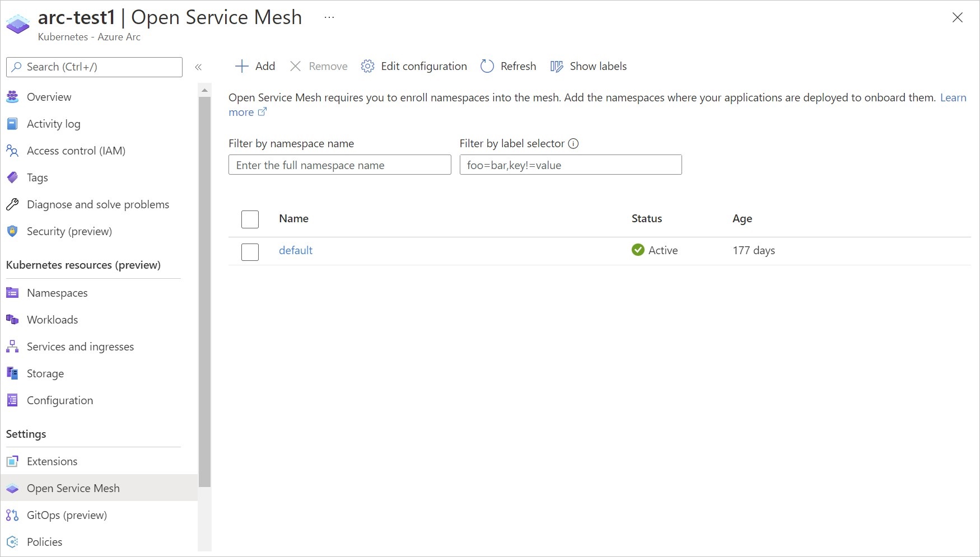Sort by Name column header
The width and height of the screenshot is (980, 557).
coord(293,218)
